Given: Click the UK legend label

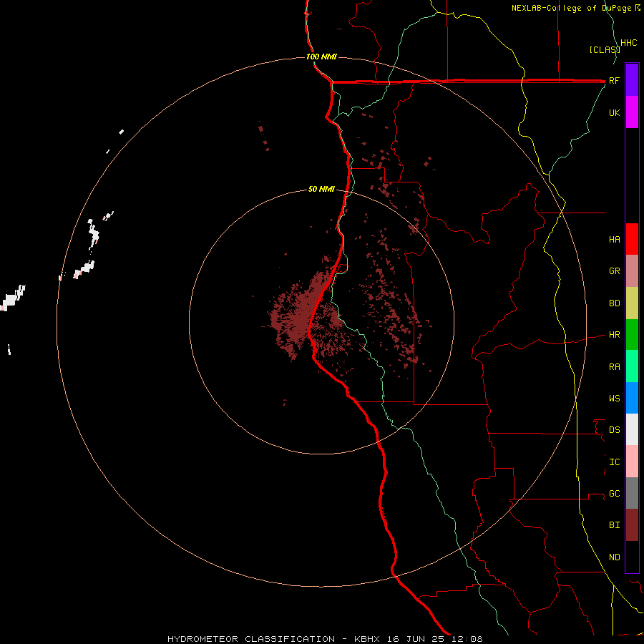Looking at the screenshot, I should (614, 112).
